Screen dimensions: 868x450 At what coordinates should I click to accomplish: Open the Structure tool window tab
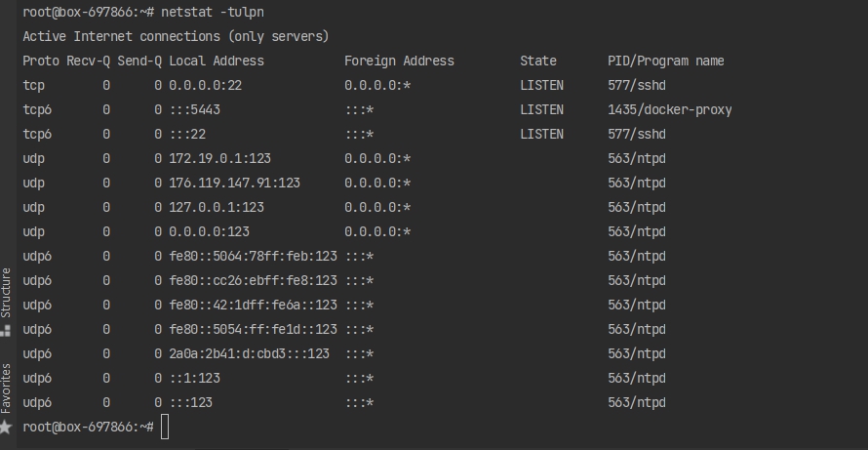[6, 291]
